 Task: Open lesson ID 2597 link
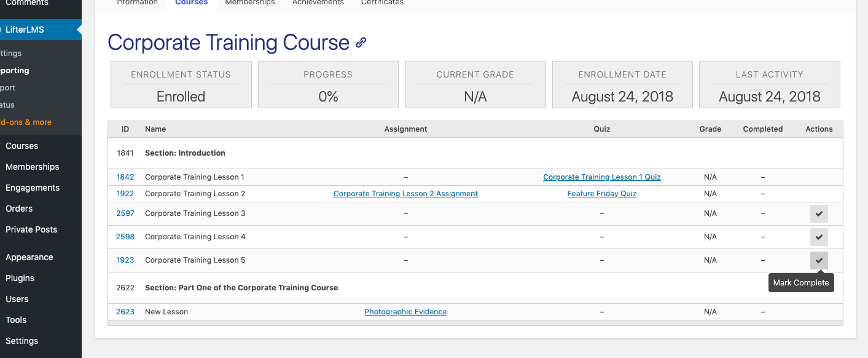[x=125, y=213]
